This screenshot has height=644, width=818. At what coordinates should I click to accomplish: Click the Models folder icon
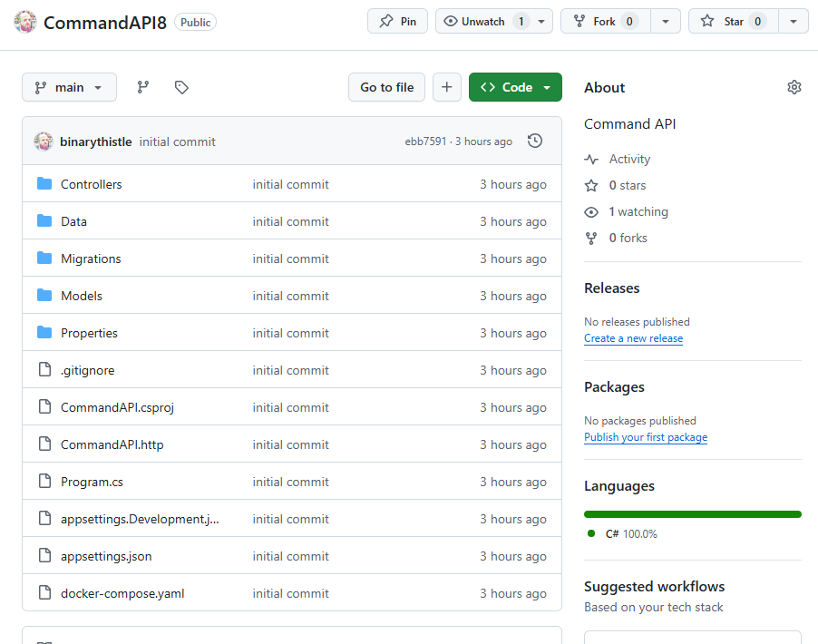pyautogui.click(x=44, y=296)
